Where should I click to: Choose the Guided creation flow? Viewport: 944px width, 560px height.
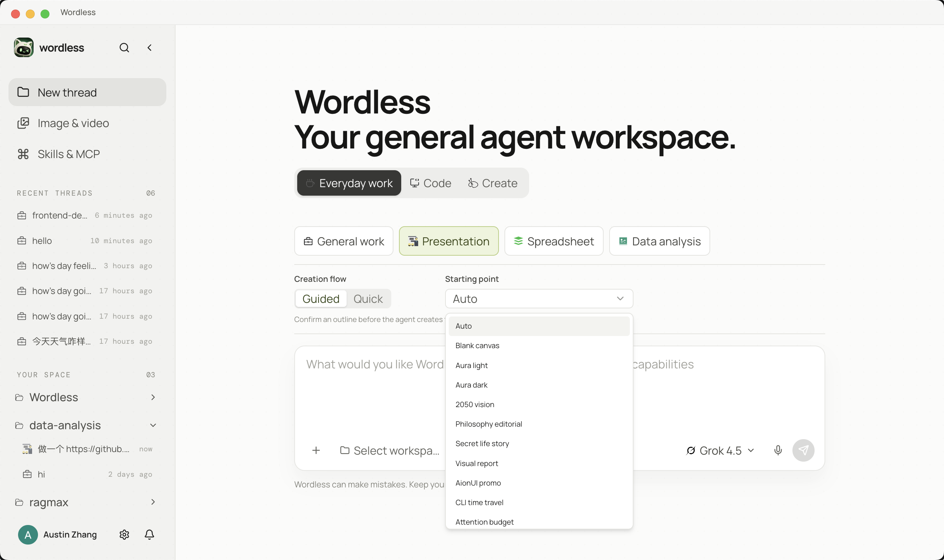tap(321, 299)
